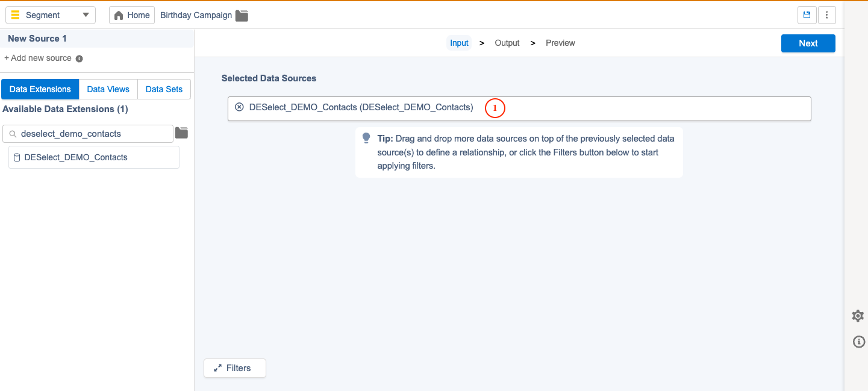The width and height of the screenshot is (868, 391).
Task: Click the info circle in right sidebar
Action: pos(859,342)
